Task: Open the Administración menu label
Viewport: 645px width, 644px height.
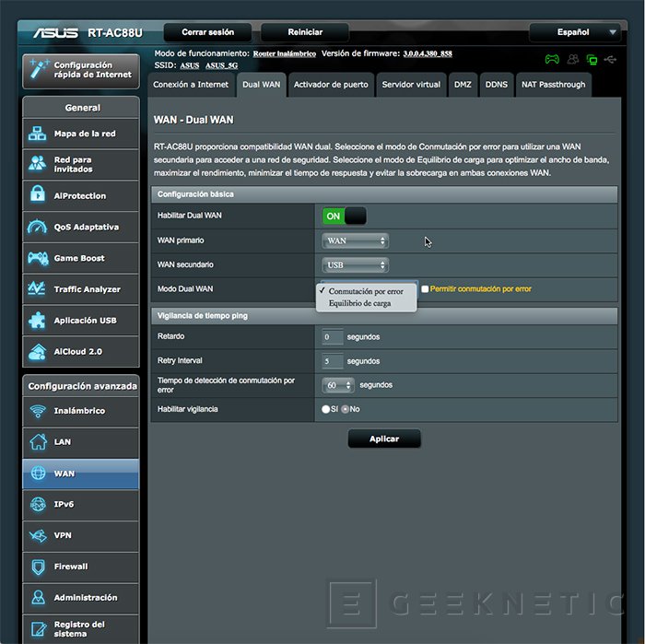Action: click(86, 598)
